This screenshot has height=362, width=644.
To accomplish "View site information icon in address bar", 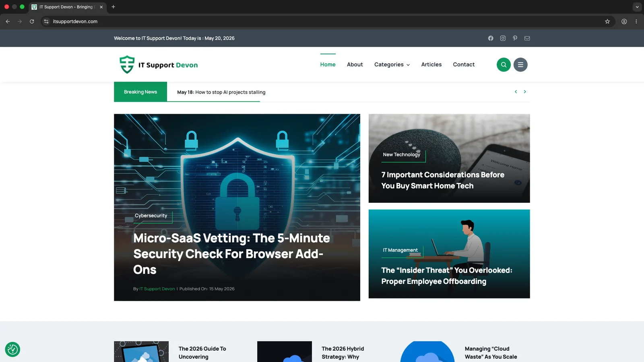I will click(x=46, y=21).
